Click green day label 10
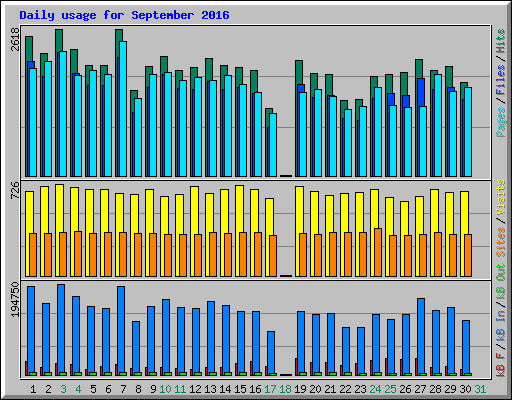The width and height of the screenshot is (512, 400). [x=165, y=389]
